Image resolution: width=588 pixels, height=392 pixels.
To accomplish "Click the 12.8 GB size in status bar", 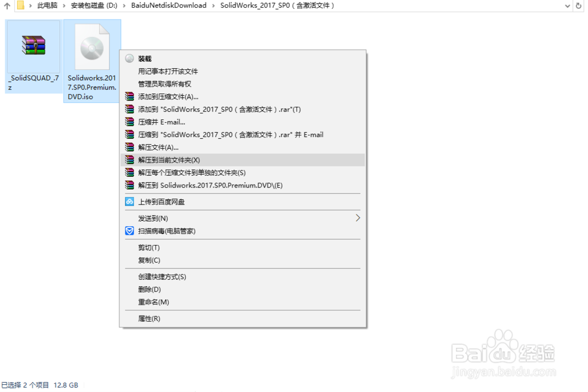I will pos(66,386).
